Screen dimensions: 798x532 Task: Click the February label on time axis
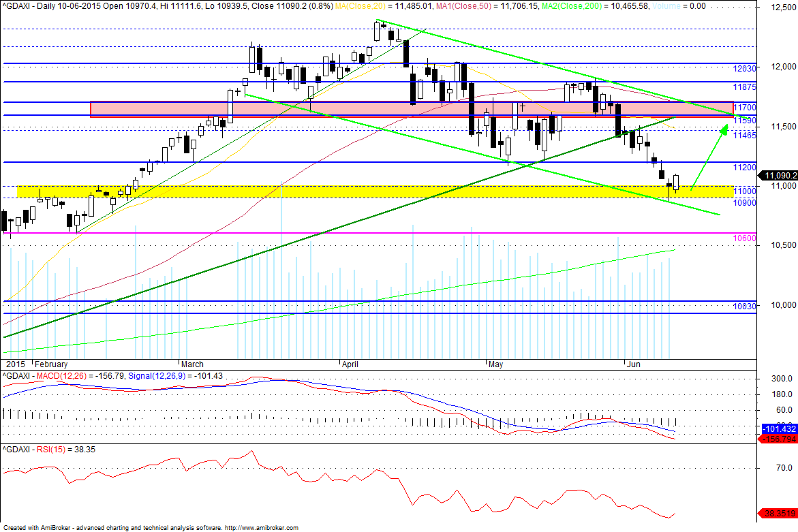51,364
